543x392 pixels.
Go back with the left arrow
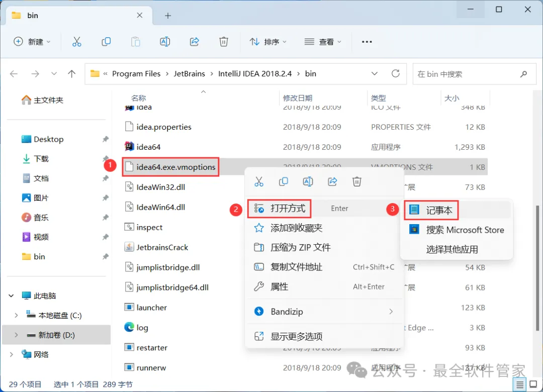(x=14, y=74)
